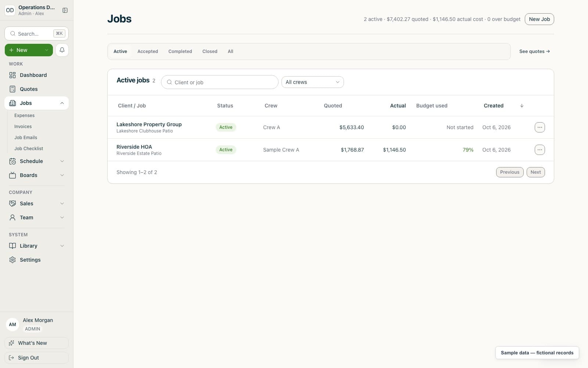This screenshot has width=588, height=368.
Task: Focus the Client or job search field
Action: (x=219, y=82)
